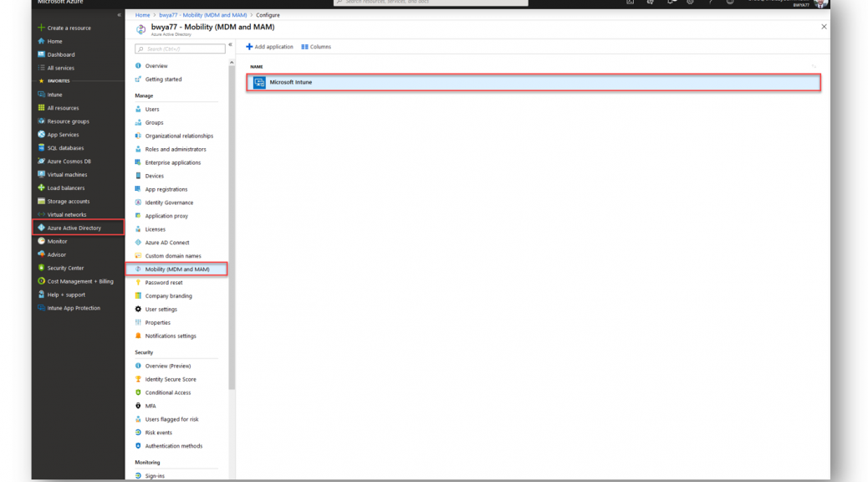Open the Columns chooser

coord(316,47)
